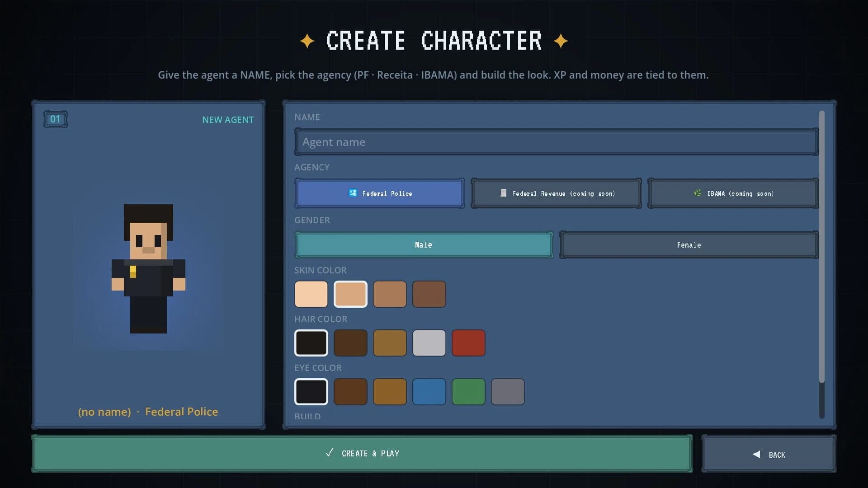Click the pixel agent character preview
The image size is (868, 488).
click(x=148, y=269)
